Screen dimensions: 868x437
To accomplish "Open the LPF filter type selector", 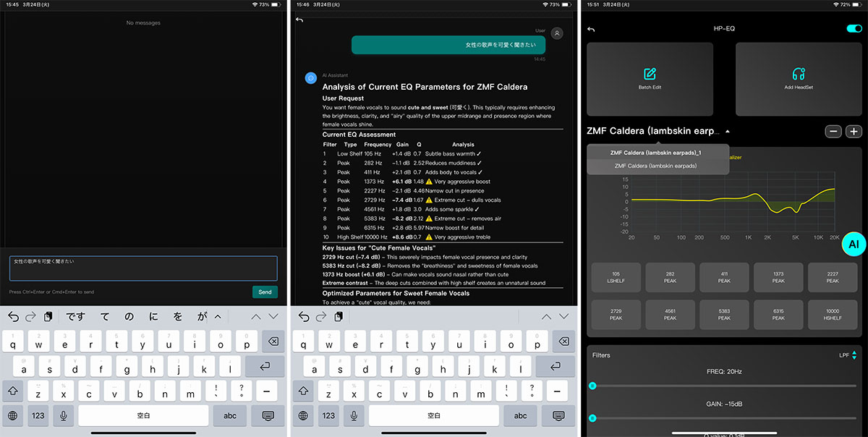I will tap(847, 355).
